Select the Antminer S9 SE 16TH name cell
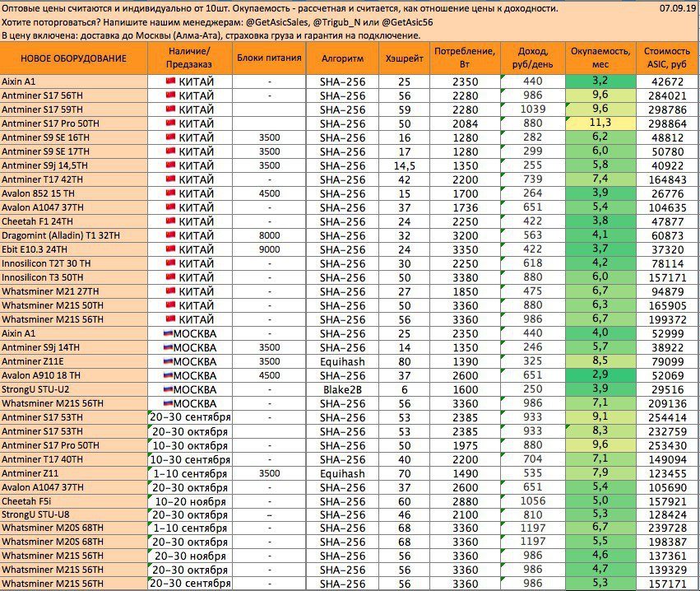Image resolution: width=700 pixels, height=591 pixels. click(74, 137)
